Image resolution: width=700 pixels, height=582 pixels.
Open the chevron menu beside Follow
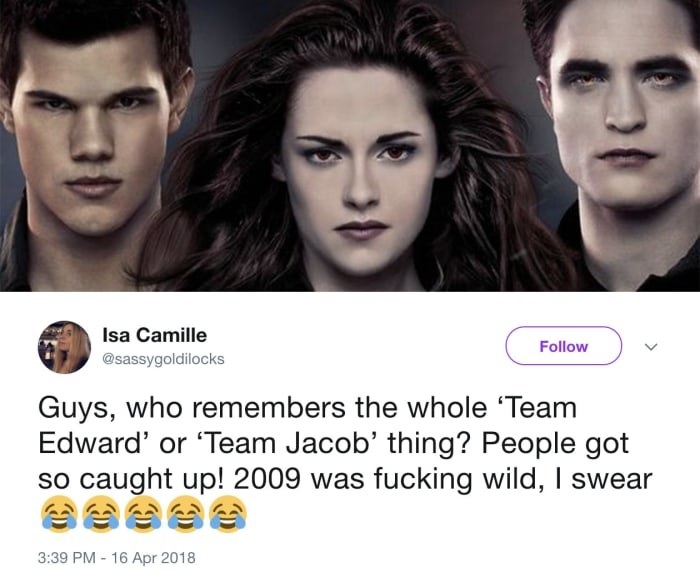pyautogui.click(x=651, y=346)
